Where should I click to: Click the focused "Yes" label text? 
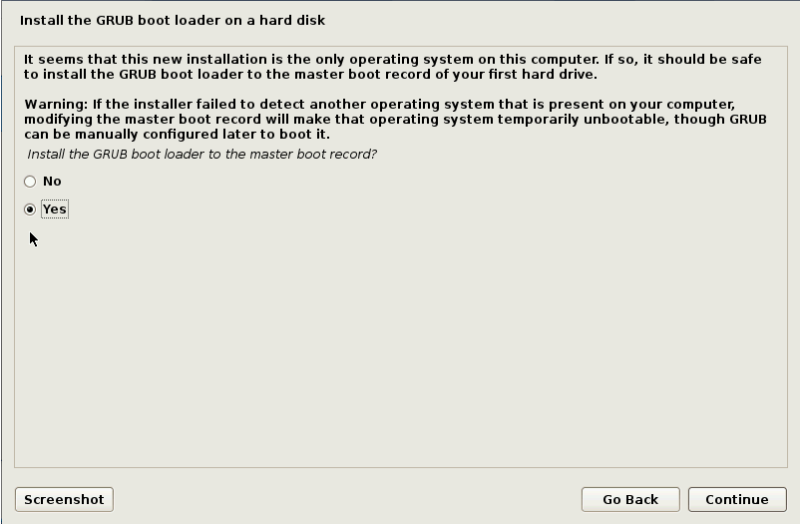coord(55,209)
